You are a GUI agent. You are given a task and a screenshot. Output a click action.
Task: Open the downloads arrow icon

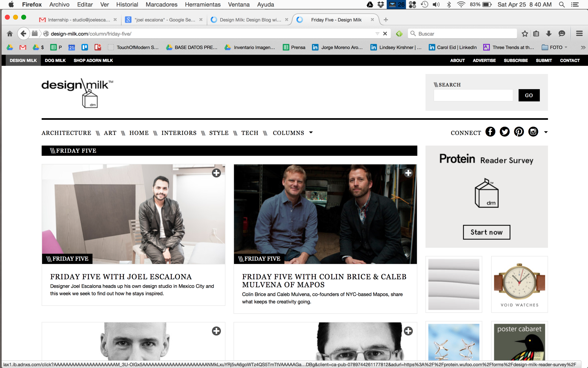[549, 34]
